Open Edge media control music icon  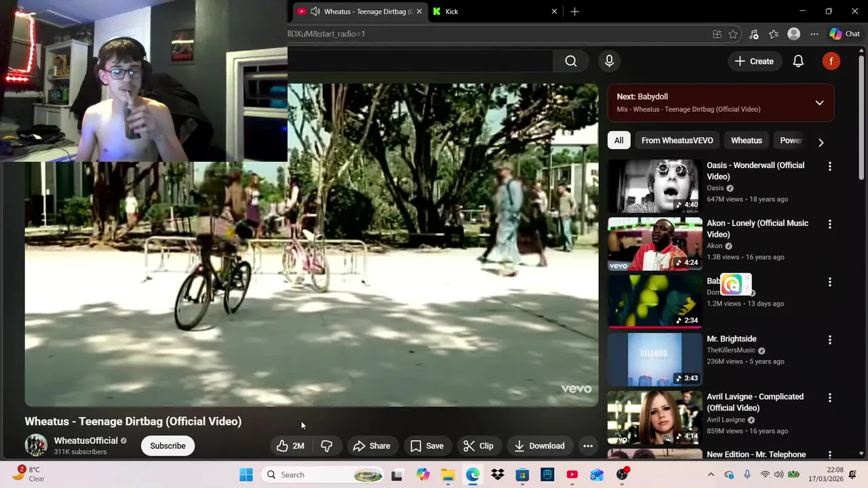point(753,34)
